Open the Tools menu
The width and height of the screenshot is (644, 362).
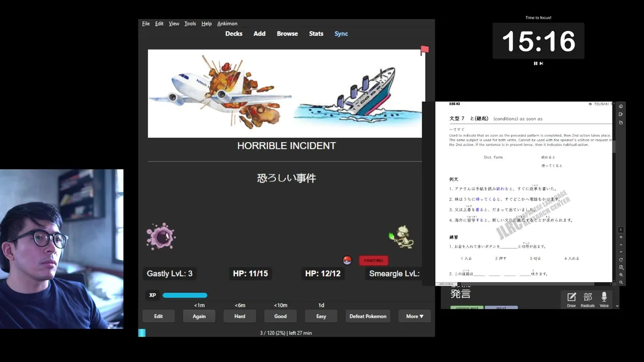click(x=190, y=24)
